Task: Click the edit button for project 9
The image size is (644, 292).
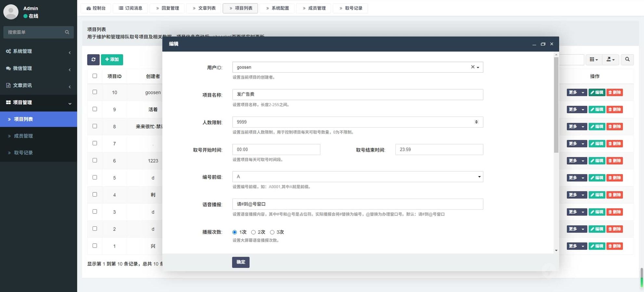Action: [x=597, y=110]
